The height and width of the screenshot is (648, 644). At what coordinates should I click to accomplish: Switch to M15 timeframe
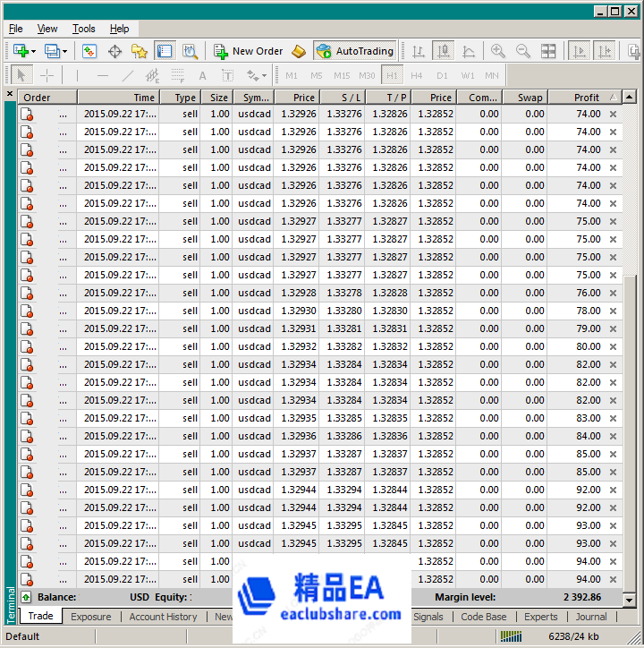click(342, 75)
